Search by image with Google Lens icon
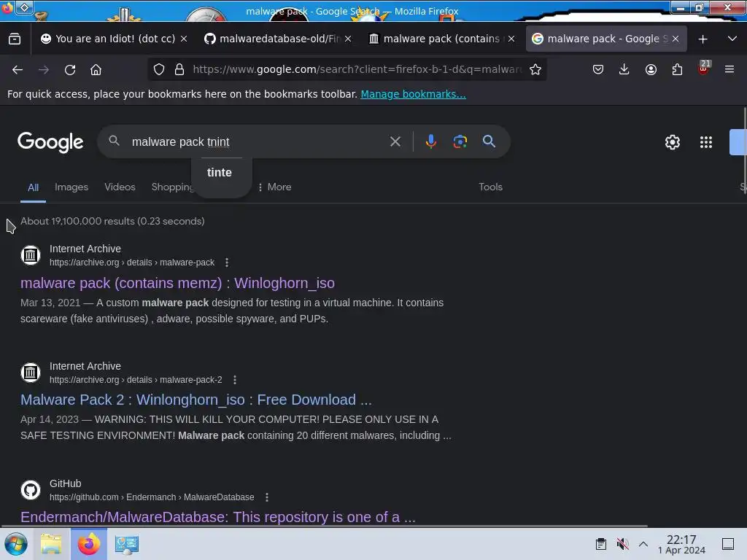 coord(460,141)
